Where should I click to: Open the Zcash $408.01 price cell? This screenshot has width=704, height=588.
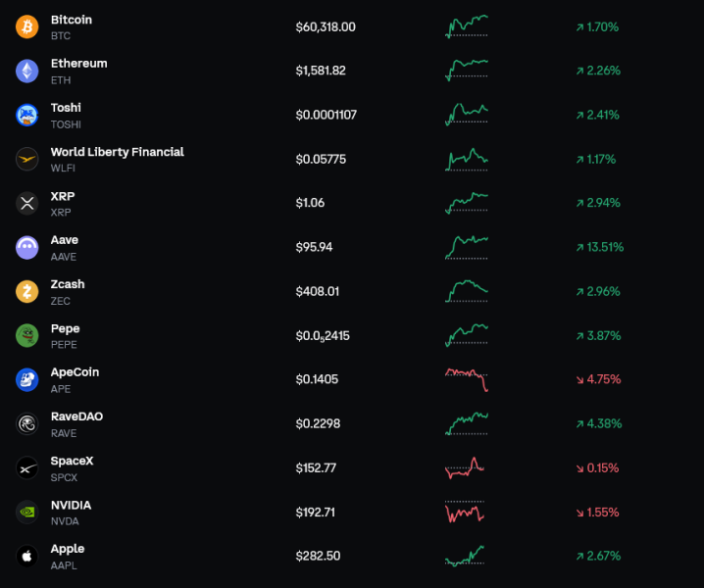coord(318,291)
